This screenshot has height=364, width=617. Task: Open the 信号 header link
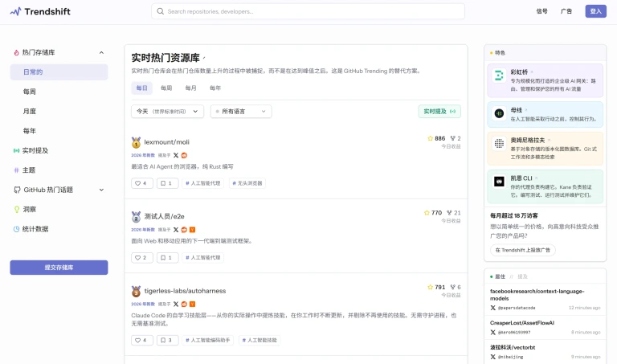(x=541, y=11)
